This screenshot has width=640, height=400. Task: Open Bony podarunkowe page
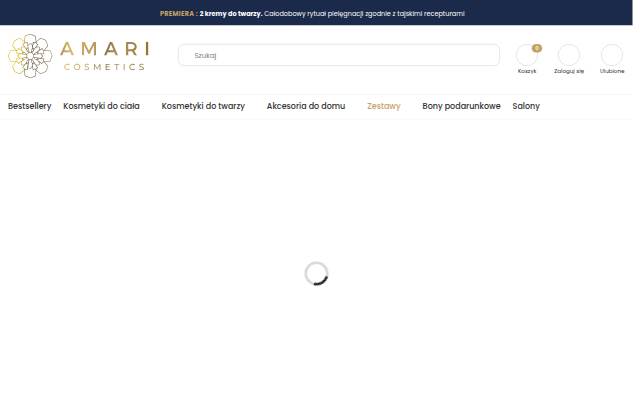[461, 106]
